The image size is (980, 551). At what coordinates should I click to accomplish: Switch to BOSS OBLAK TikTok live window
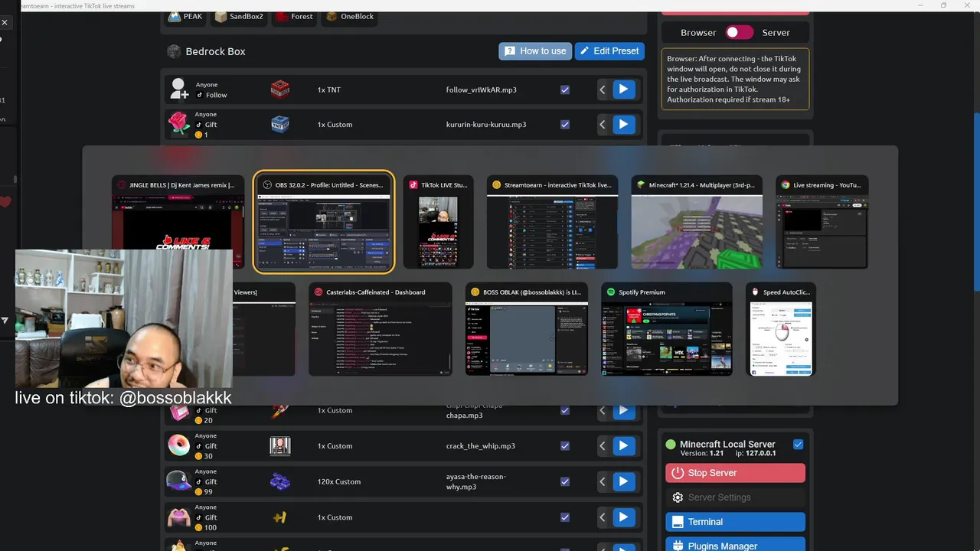[x=527, y=329]
